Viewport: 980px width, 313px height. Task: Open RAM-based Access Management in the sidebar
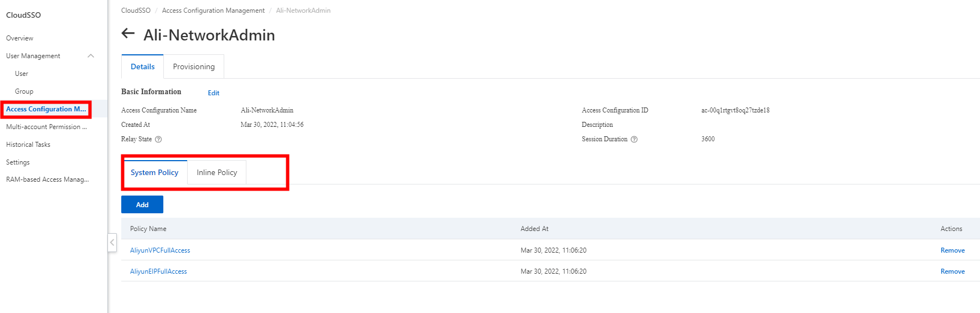pyautogui.click(x=48, y=179)
